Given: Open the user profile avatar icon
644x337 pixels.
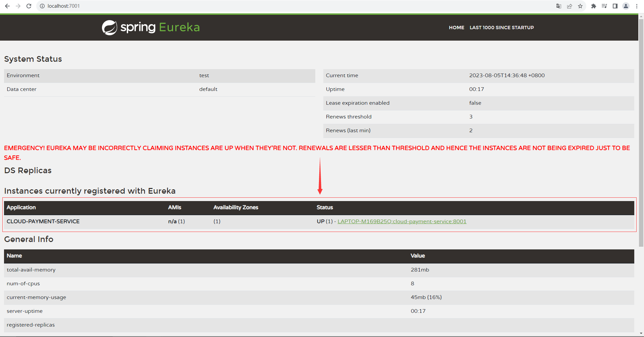Looking at the screenshot, I should [x=626, y=6].
